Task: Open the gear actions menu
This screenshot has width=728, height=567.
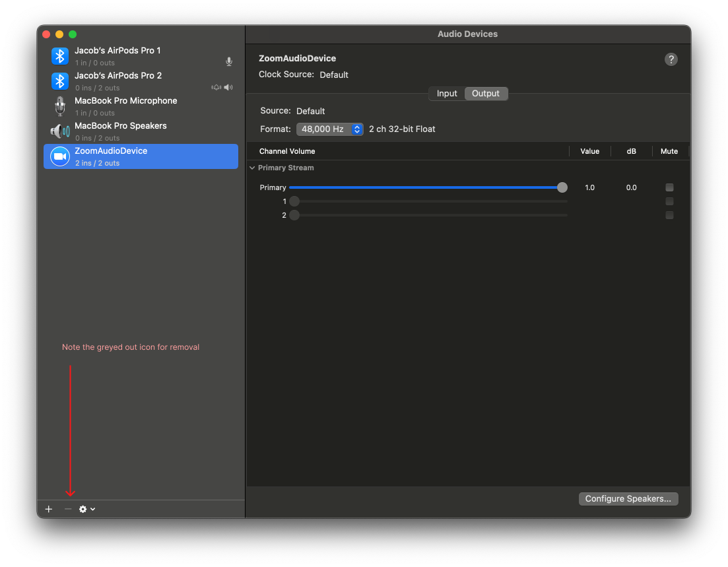Action: (x=87, y=510)
